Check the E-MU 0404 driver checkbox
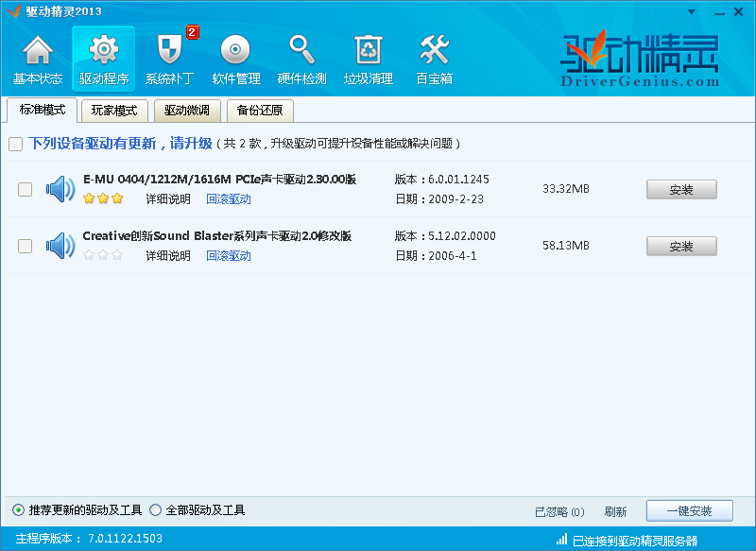 tap(26, 189)
